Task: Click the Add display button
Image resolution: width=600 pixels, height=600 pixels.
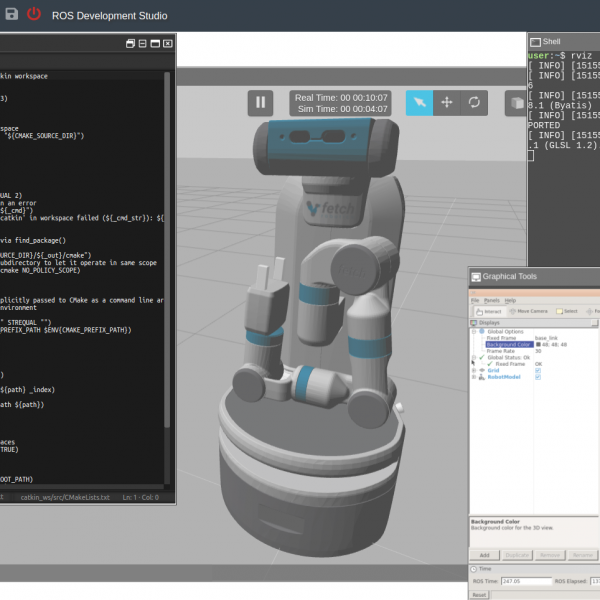Action: (x=484, y=555)
